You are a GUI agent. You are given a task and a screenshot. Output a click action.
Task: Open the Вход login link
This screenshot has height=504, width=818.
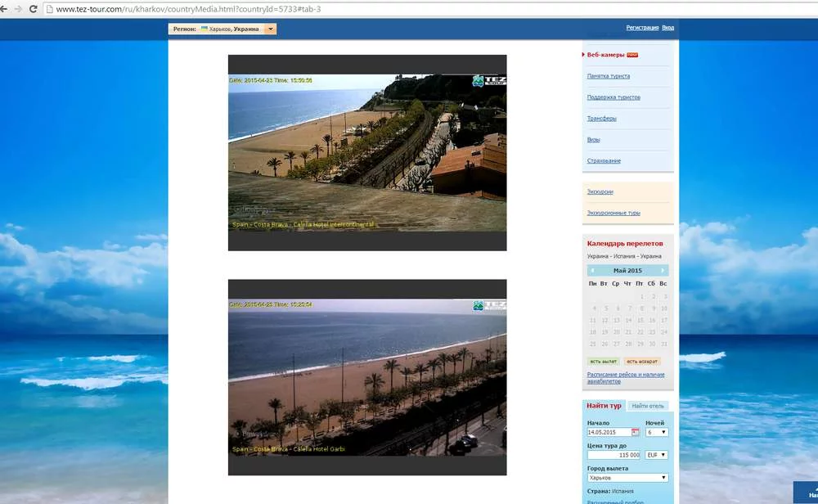pos(667,28)
